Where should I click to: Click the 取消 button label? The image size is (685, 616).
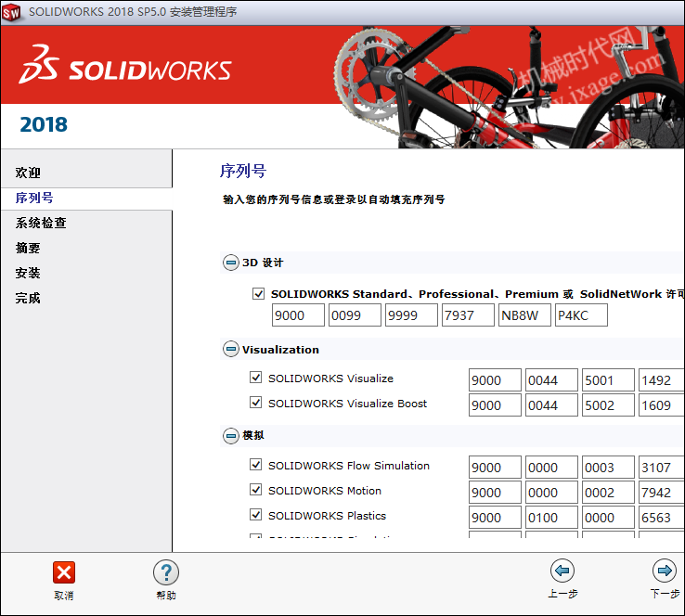64,595
